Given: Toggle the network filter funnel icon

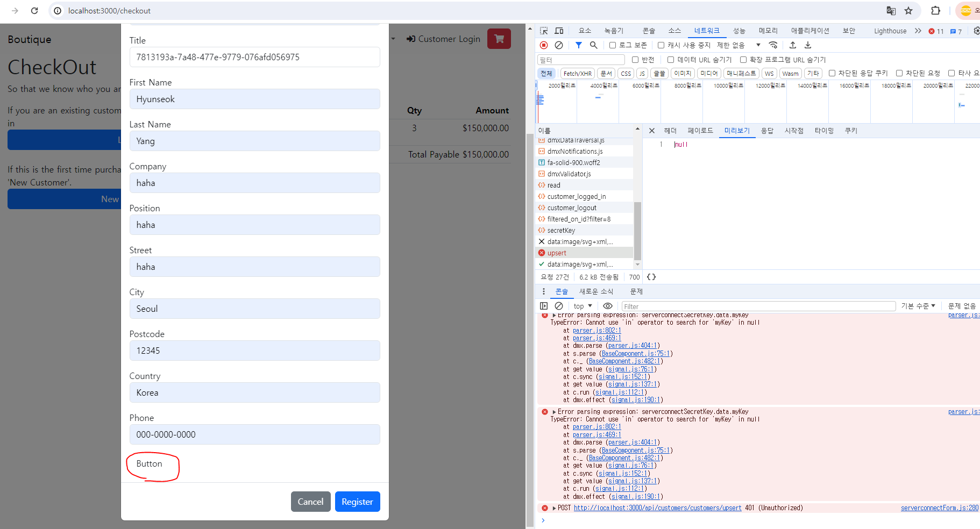Looking at the screenshot, I should [578, 45].
